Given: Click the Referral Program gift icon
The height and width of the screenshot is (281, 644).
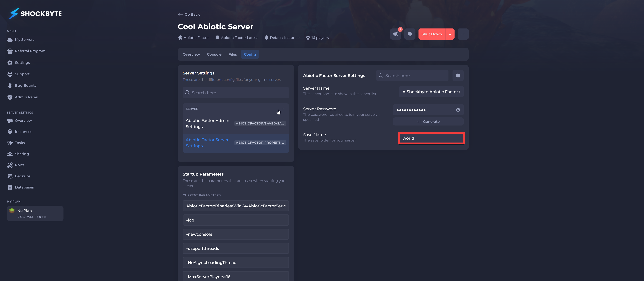Looking at the screenshot, I should point(10,51).
